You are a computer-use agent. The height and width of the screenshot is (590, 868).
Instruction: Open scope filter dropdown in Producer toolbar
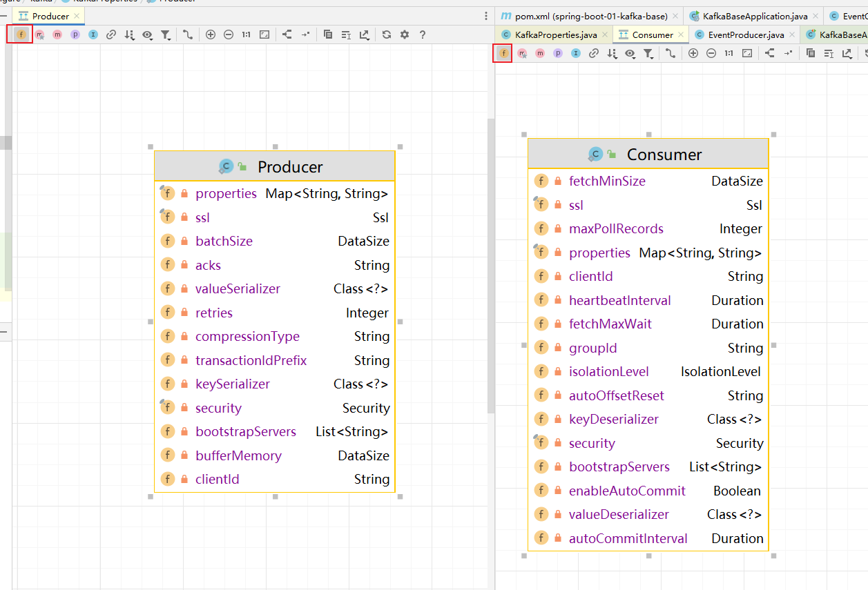click(x=166, y=35)
